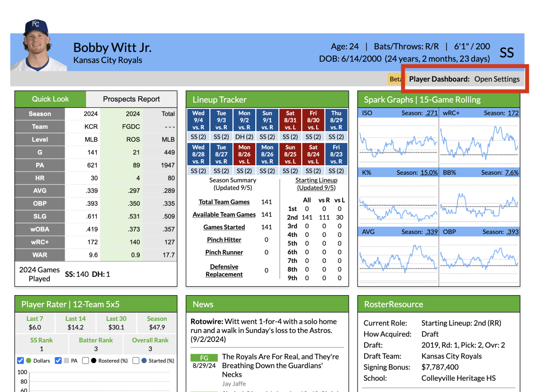Uncheck the Dollars checkbox
Image resolution: width=540 pixels, height=392 pixels.
click(x=20, y=360)
